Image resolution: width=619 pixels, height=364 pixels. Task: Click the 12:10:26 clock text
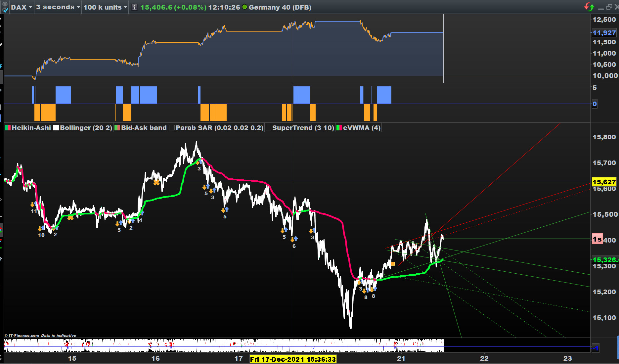[224, 7]
